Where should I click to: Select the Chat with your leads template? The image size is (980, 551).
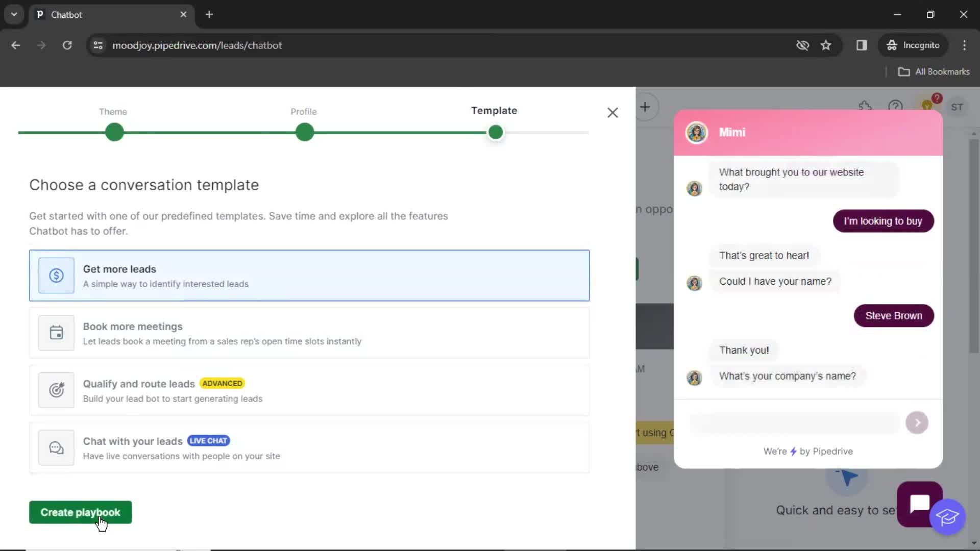(309, 448)
